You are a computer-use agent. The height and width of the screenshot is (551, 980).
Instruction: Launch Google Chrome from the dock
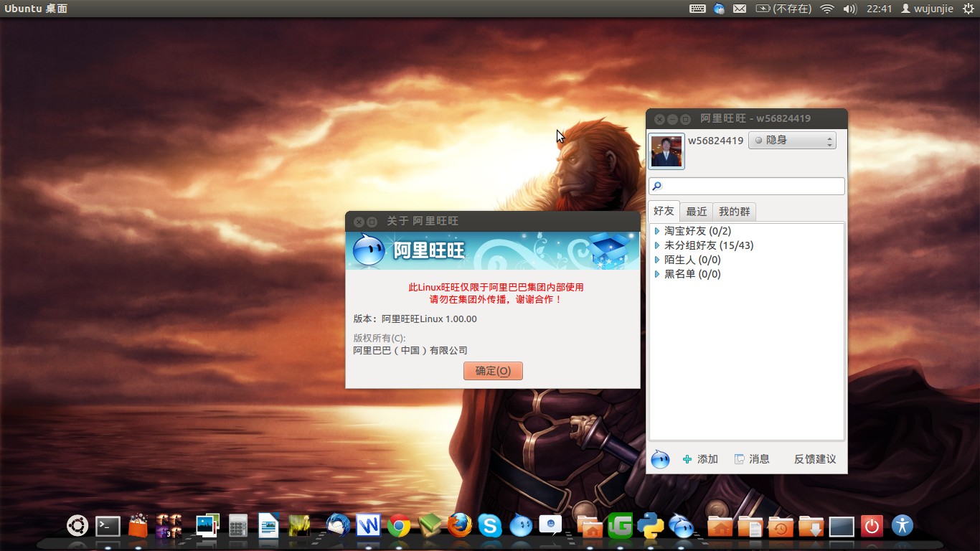399,526
